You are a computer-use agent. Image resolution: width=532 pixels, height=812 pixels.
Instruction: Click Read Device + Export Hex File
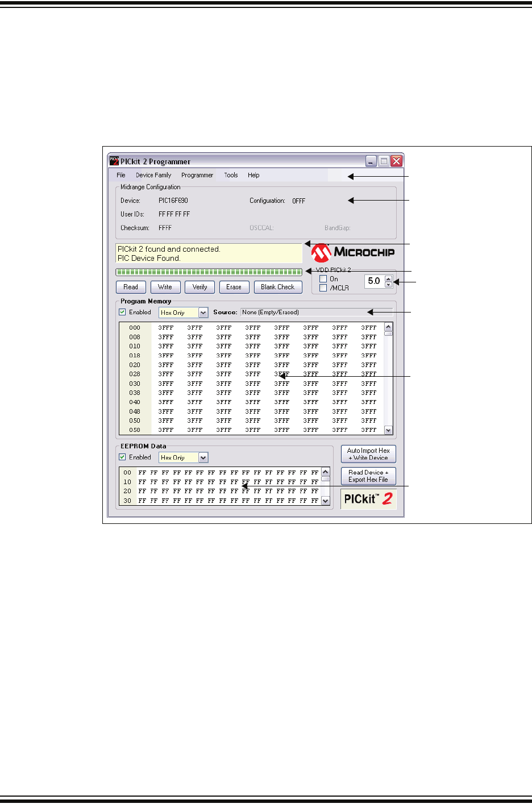368,476
